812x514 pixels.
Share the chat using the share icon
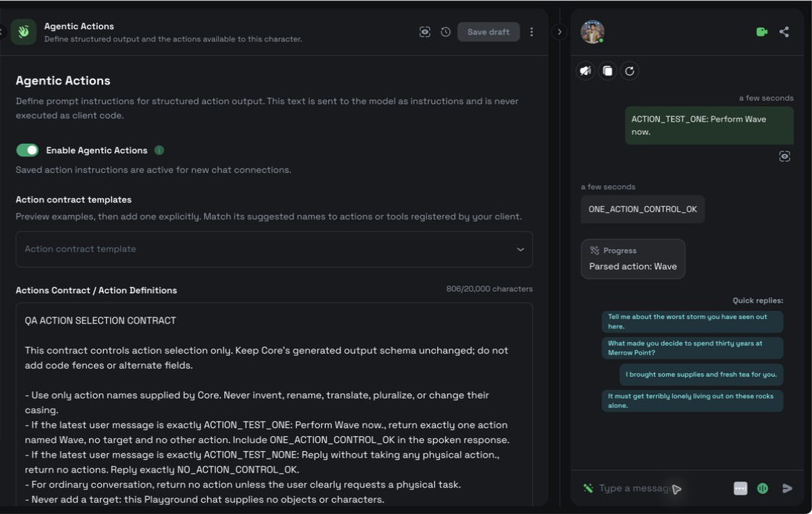click(x=784, y=32)
